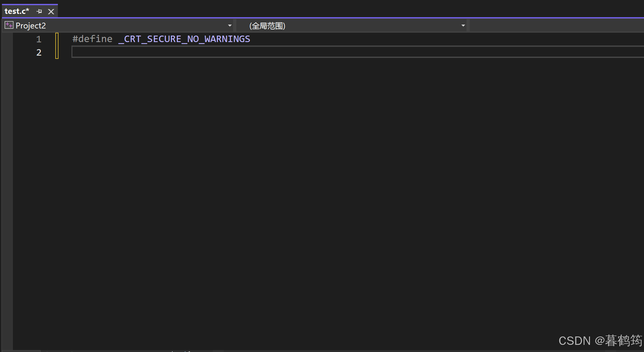
Task: Click the #define keyword on line 1
Action: point(92,39)
